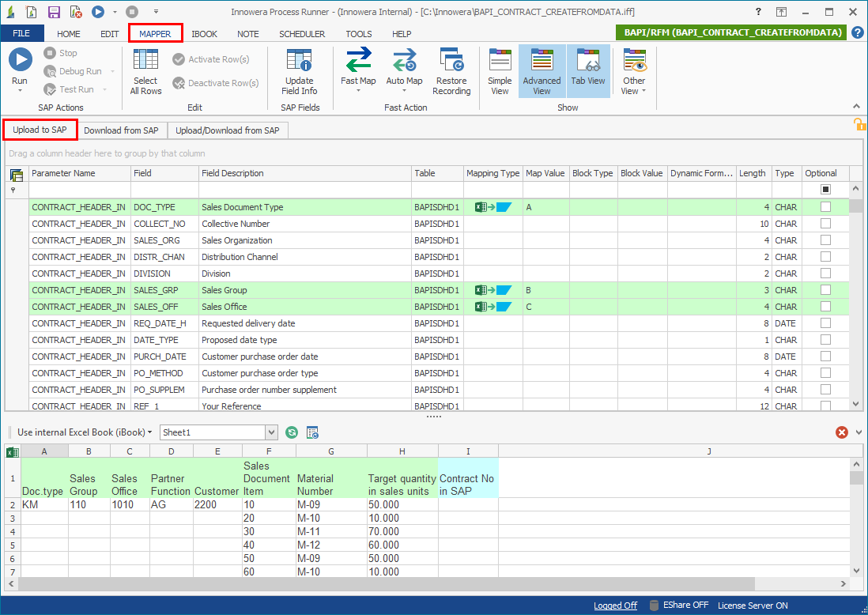Image resolution: width=868 pixels, height=615 pixels.
Task: Switch to Download from SAP tab
Action: (x=121, y=130)
